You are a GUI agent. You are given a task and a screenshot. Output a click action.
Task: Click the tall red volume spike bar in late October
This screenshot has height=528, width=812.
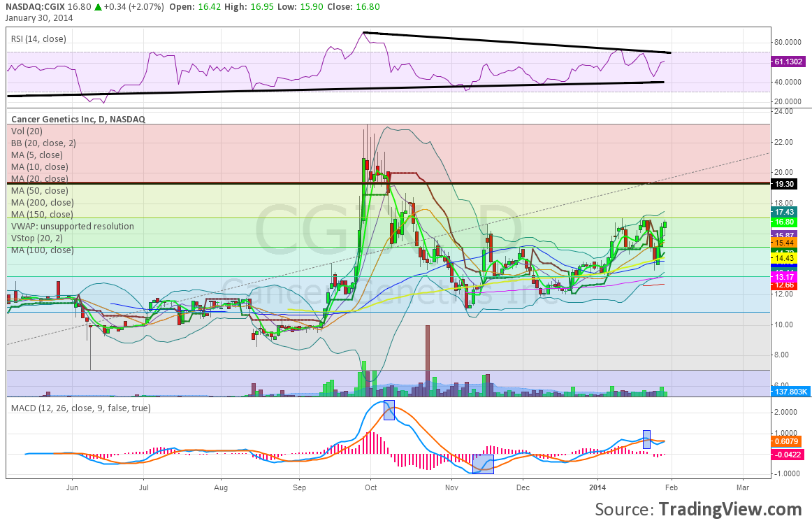click(427, 361)
